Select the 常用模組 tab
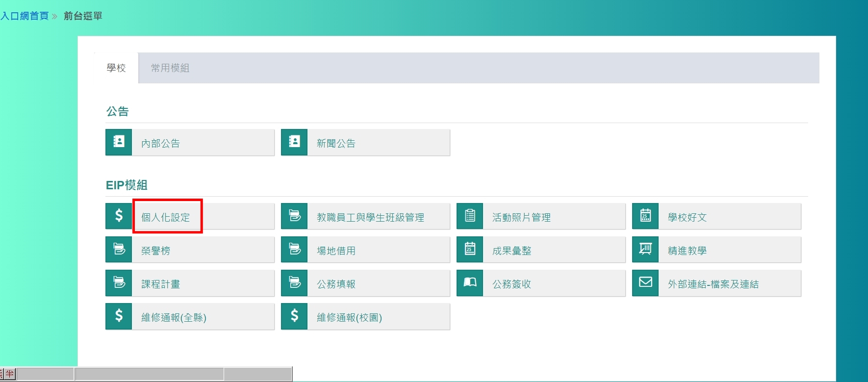 170,68
